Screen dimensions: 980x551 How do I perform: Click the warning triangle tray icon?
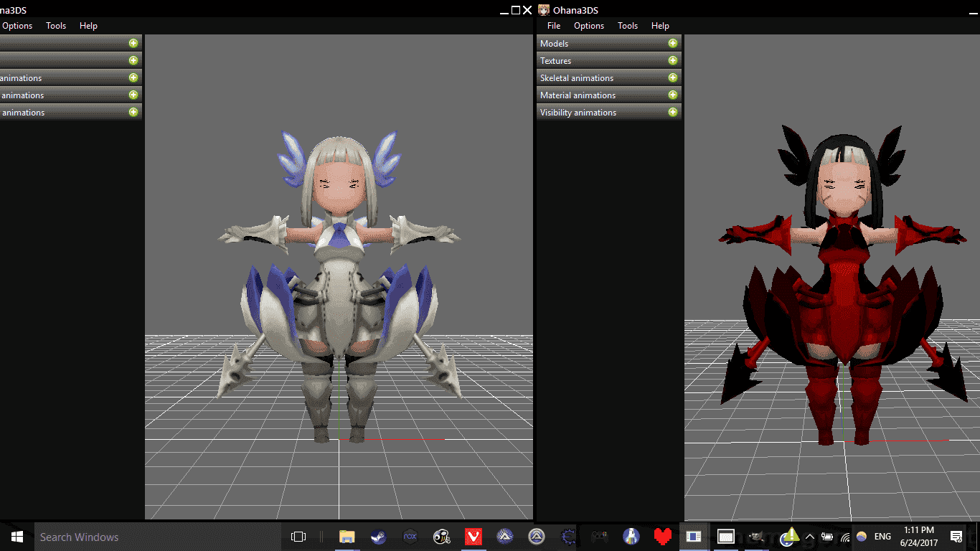(791, 536)
